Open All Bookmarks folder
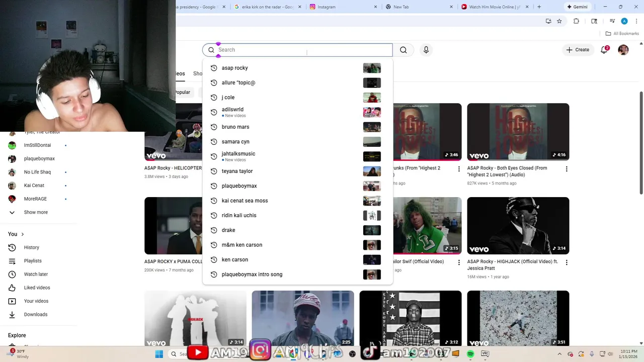This screenshot has width=644, height=362. click(622, 34)
